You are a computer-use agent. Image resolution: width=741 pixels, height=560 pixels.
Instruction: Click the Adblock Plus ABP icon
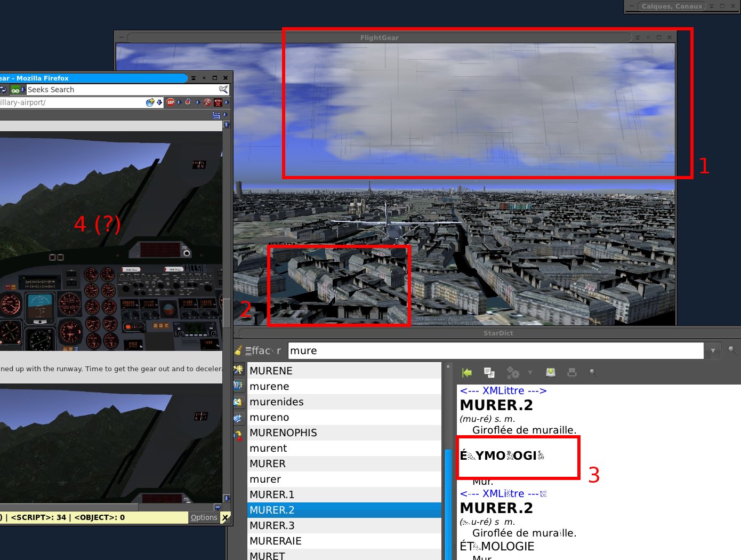pos(171,102)
